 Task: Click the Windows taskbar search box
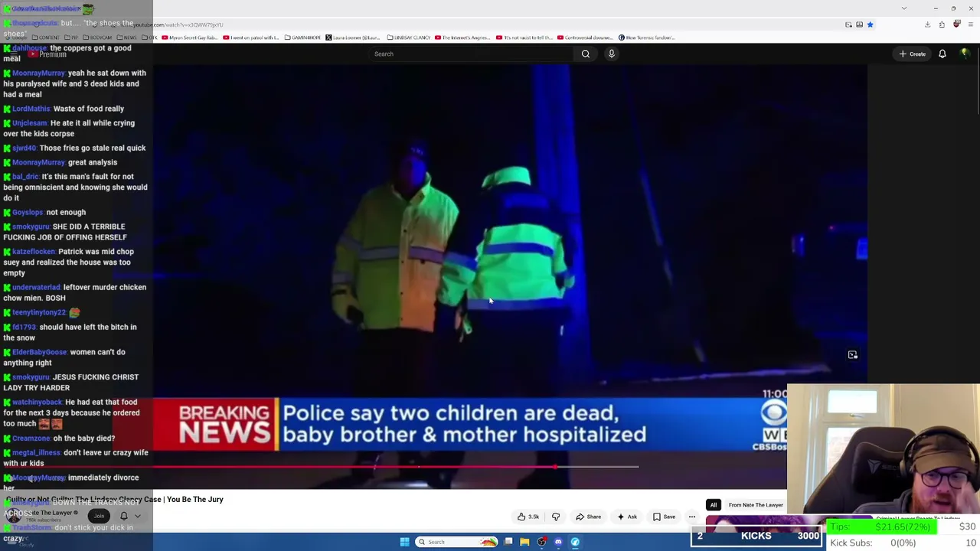click(457, 542)
